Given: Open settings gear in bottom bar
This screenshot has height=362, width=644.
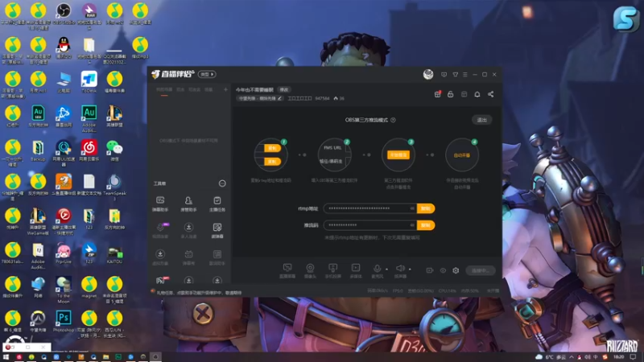Looking at the screenshot, I should coord(456,270).
